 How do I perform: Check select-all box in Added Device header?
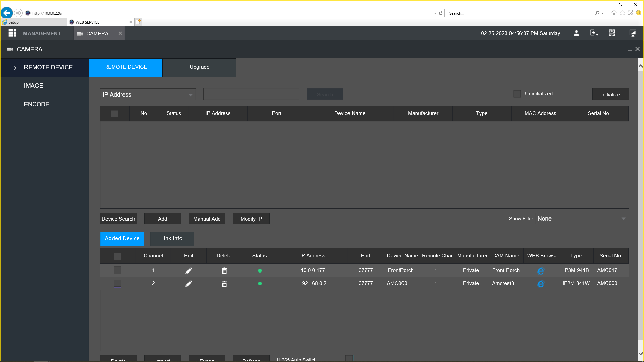117,256
